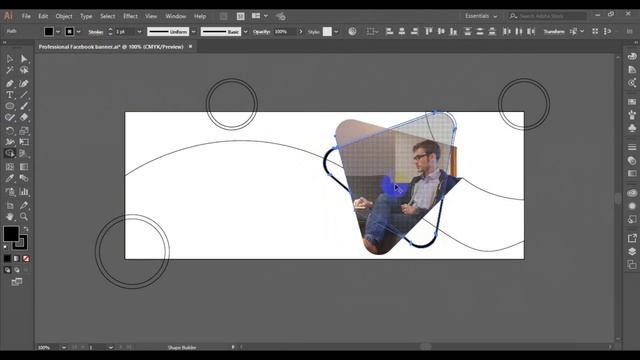Reset to default fill and stroke

(5, 247)
